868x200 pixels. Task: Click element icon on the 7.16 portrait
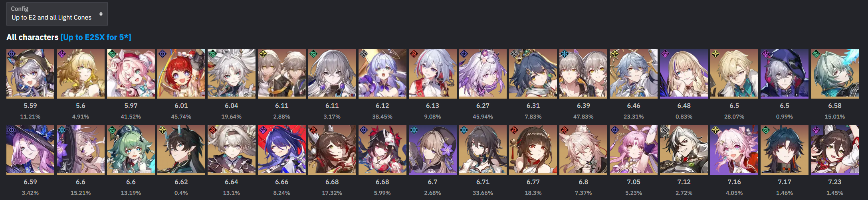coord(715,130)
